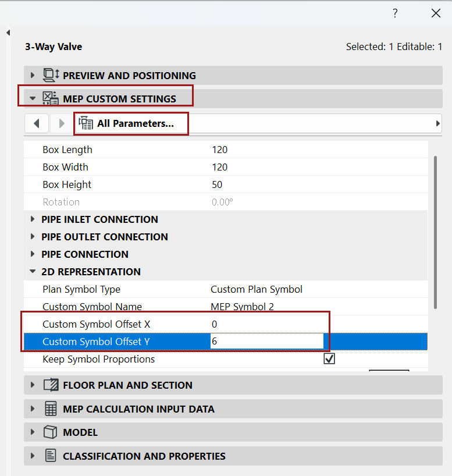Expand the Pipe Connection group

[x=33, y=254]
